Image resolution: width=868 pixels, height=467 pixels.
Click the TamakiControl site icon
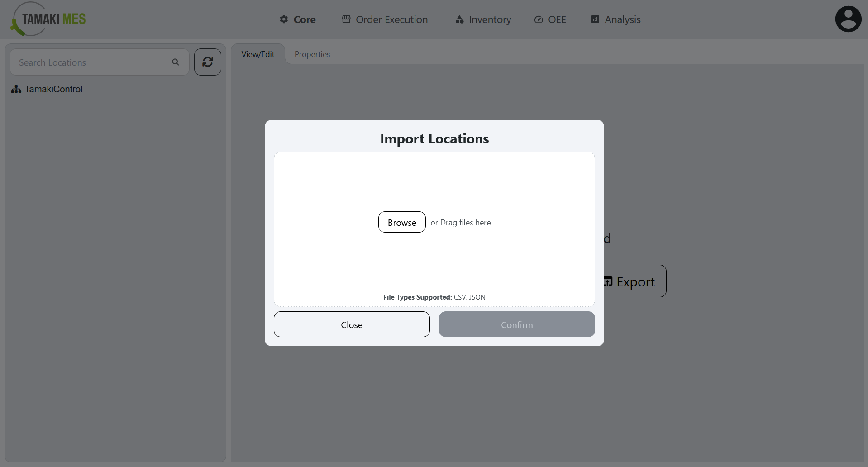coord(16,89)
